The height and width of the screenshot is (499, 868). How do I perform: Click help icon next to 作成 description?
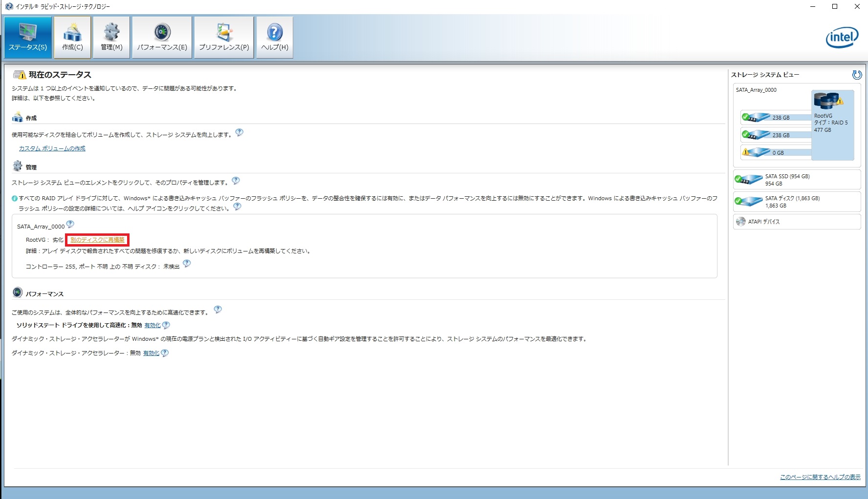[x=239, y=132]
